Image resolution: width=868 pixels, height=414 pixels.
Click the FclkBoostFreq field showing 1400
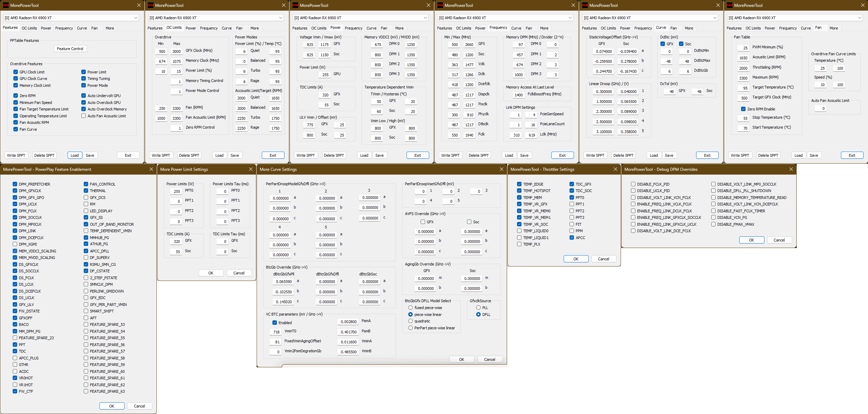518,95
